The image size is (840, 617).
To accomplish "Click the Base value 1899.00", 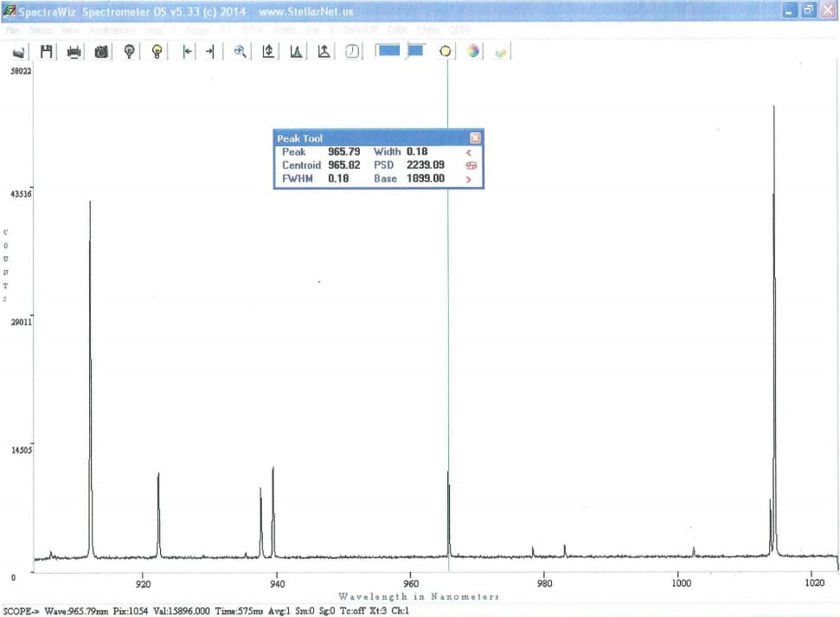I will coord(426,178).
